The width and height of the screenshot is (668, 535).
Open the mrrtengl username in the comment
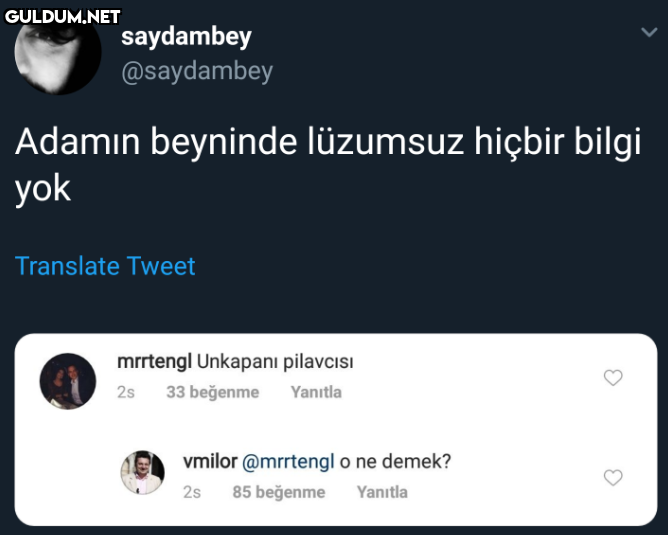153,361
